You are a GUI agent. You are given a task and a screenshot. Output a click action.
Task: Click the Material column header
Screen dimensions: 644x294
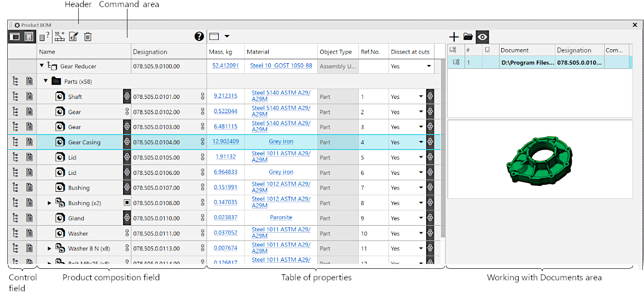(258, 52)
